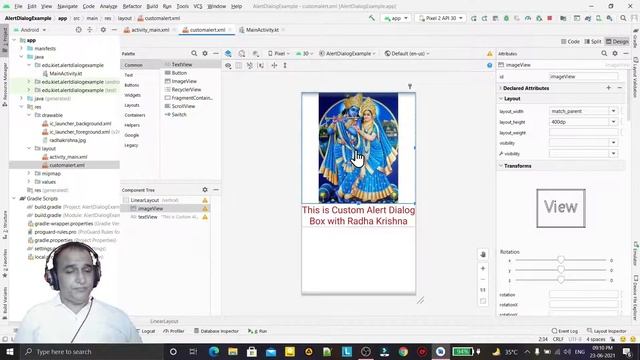This screenshot has height=360, width=640.
Task: Click the rotation y slider handle
Action: pos(561,270)
